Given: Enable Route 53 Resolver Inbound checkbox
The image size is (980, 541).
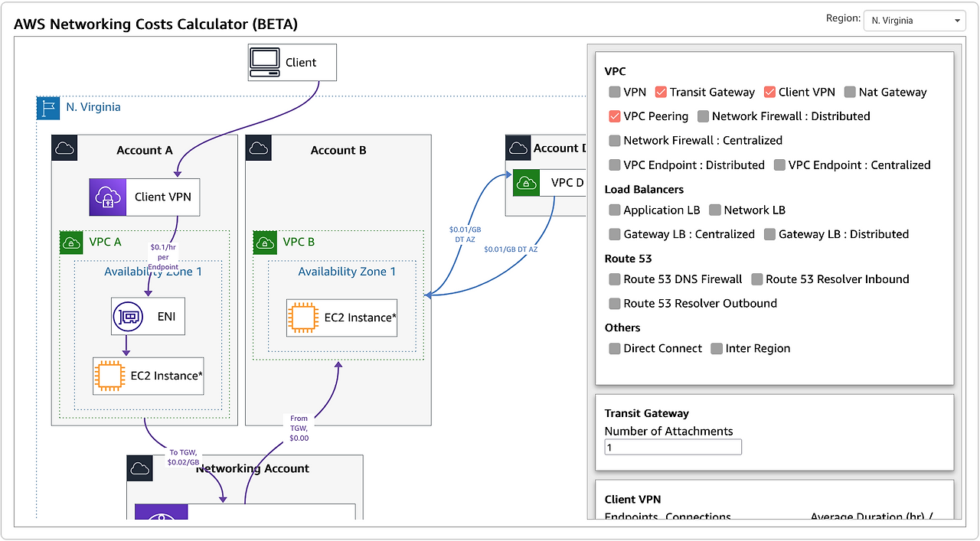Looking at the screenshot, I should coord(757,279).
